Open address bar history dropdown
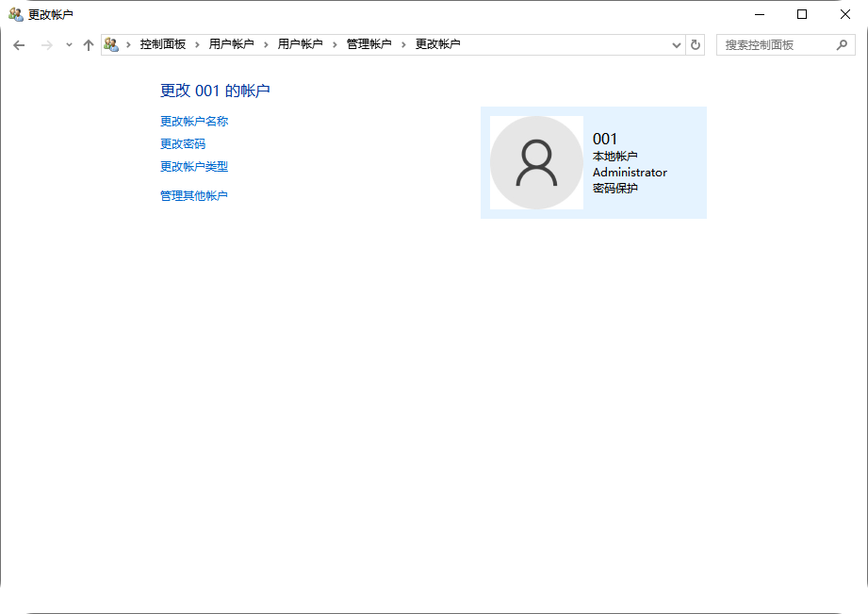Screen dimensions: 868x614 [x=676, y=45]
